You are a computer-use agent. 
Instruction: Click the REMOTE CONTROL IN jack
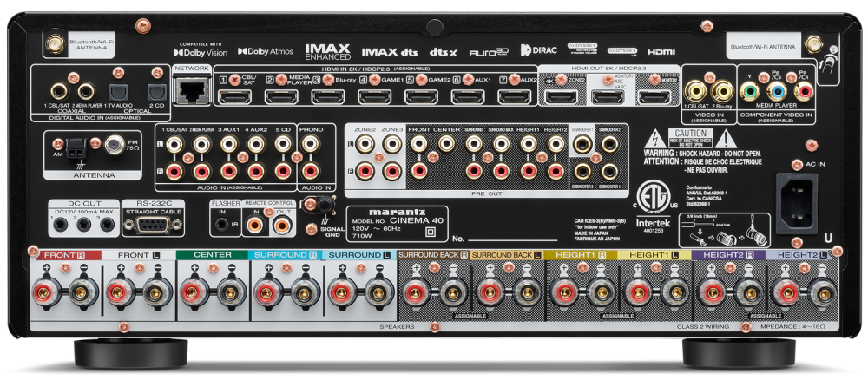coord(255,225)
